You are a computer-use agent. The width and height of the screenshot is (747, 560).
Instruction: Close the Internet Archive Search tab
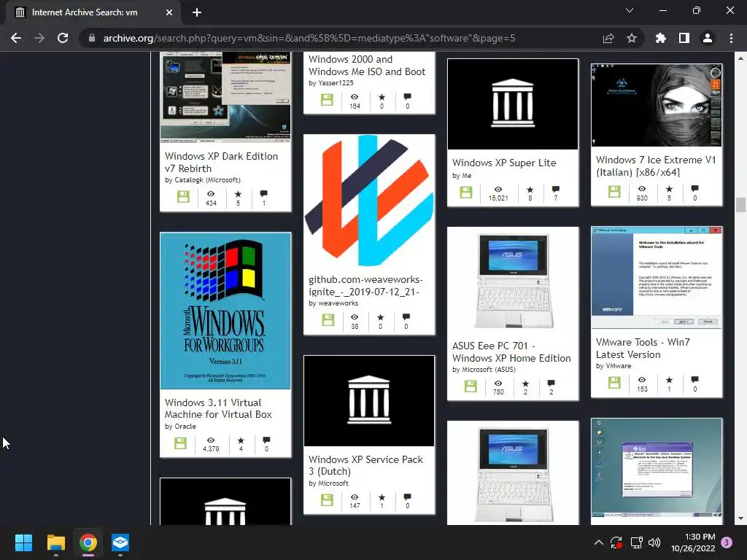click(169, 12)
